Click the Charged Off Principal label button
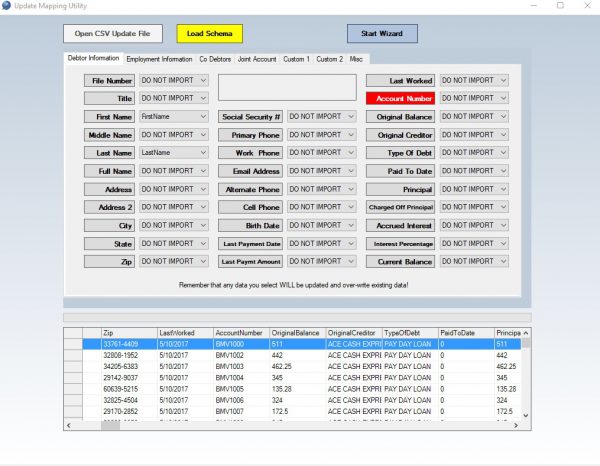The height and width of the screenshot is (466, 600). [x=400, y=207]
